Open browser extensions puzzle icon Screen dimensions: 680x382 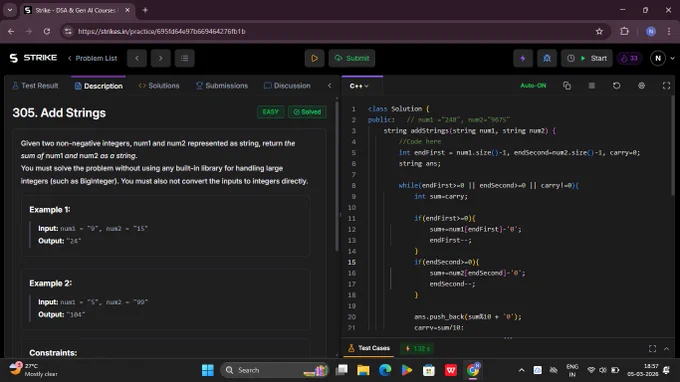tap(624, 31)
